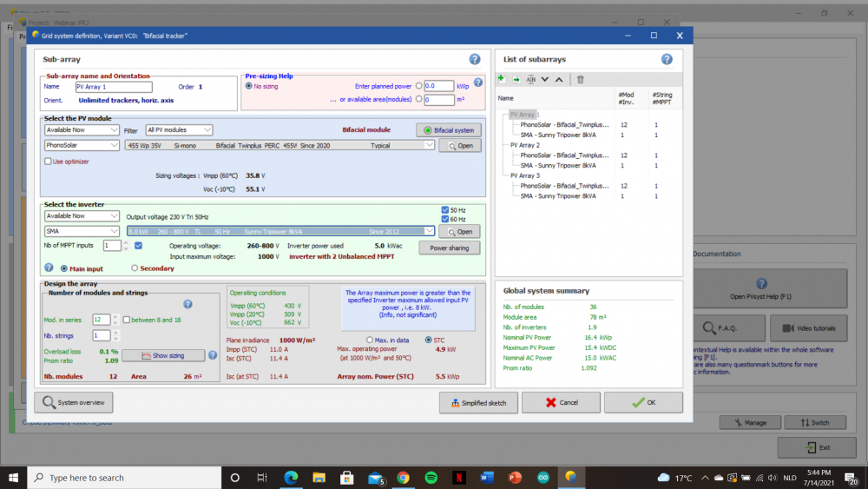Increase Mod. in series stepper value
This screenshot has height=489, width=868.
(x=117, y=317)
